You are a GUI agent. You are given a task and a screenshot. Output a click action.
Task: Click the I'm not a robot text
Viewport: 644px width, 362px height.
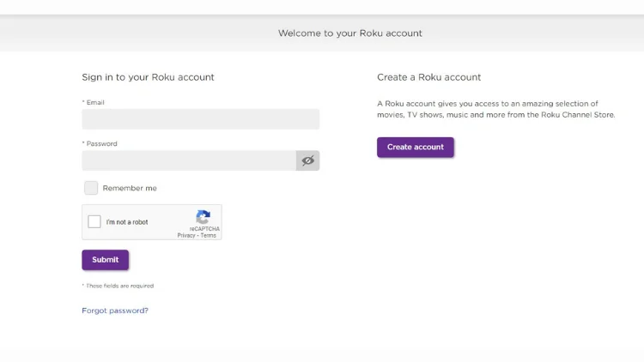[127, 222]
